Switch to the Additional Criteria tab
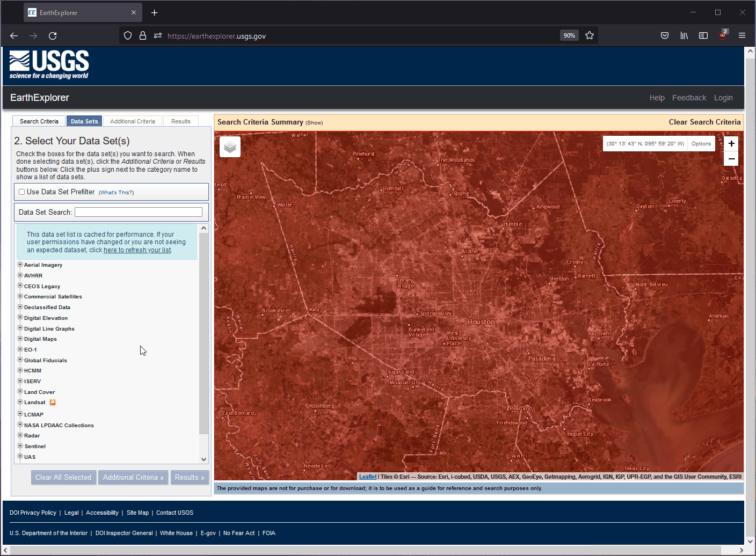This screenshot has height=556, width=756. tap(132, 121)
